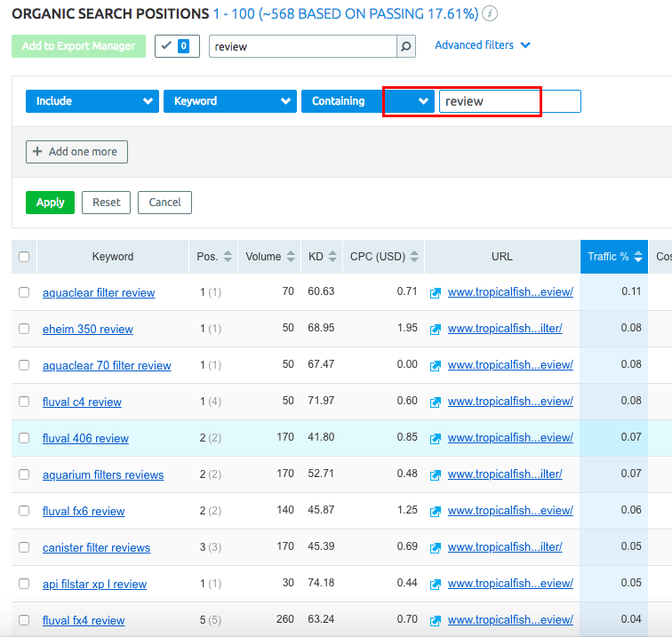Check the aquarium filters reviews row

(x=24, y=474)
